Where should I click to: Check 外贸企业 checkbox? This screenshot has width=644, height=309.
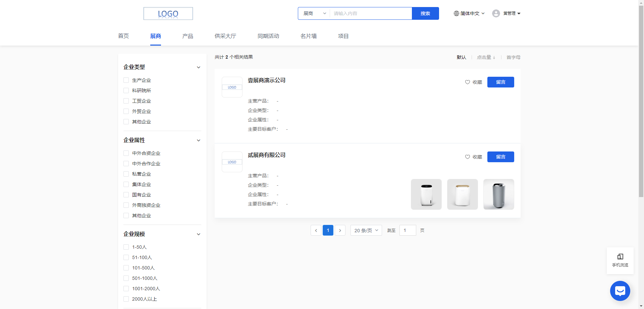pos(126,111)
